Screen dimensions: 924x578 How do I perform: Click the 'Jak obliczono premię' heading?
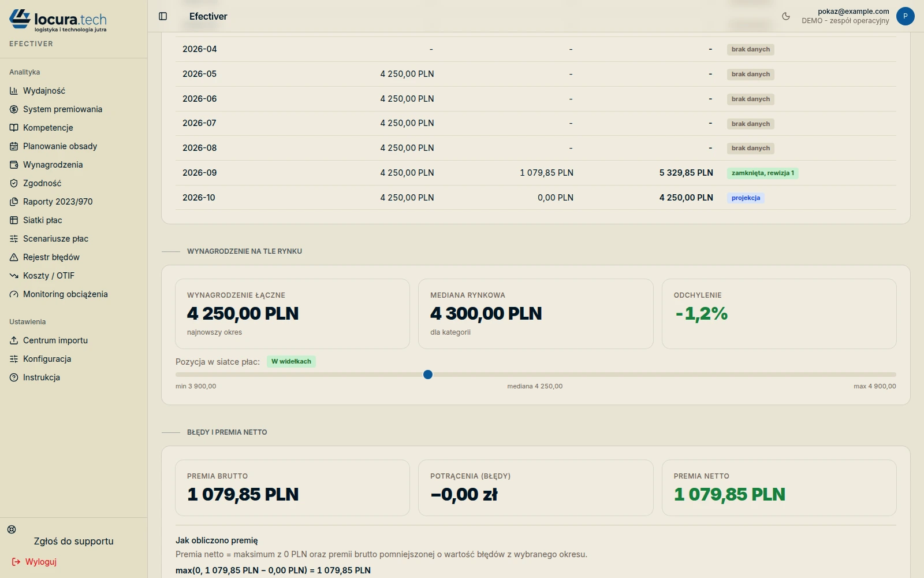(x=217, y=540)
